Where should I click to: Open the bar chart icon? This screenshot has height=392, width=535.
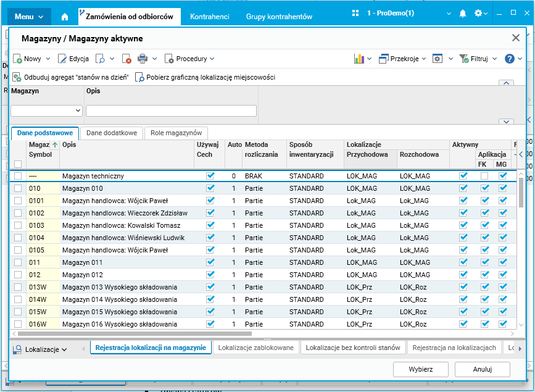pos(359,59)
